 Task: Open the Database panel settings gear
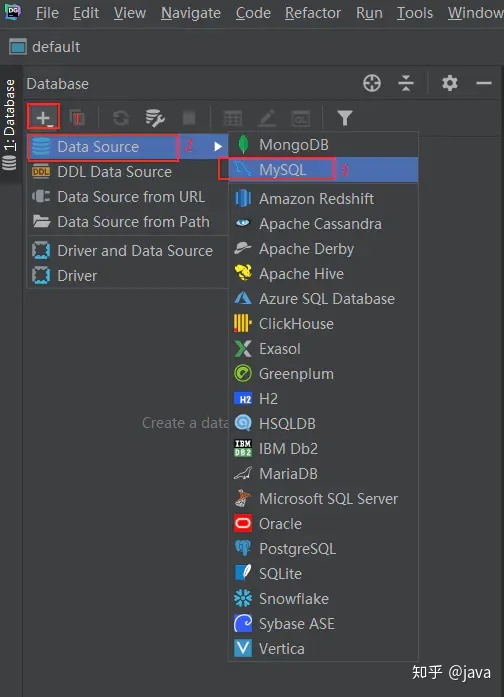tap(449, 83)
